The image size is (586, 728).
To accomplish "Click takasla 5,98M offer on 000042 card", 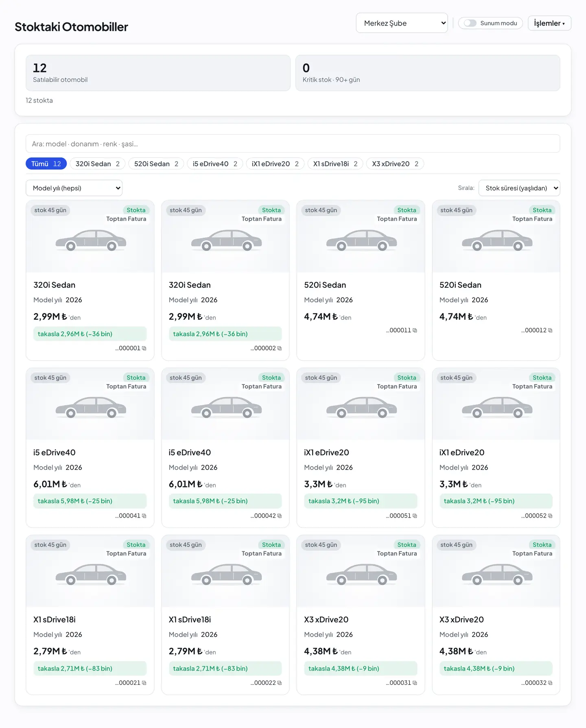I will coord(225,501).
